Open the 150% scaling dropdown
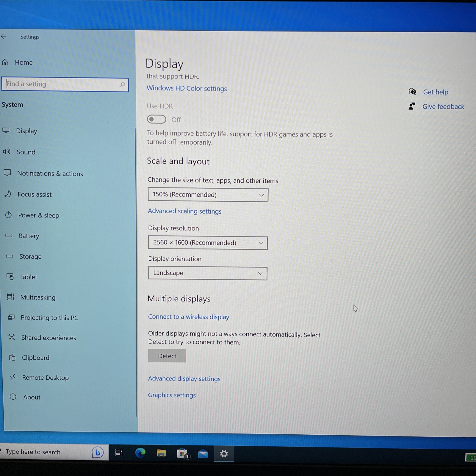 click(208, 195)
